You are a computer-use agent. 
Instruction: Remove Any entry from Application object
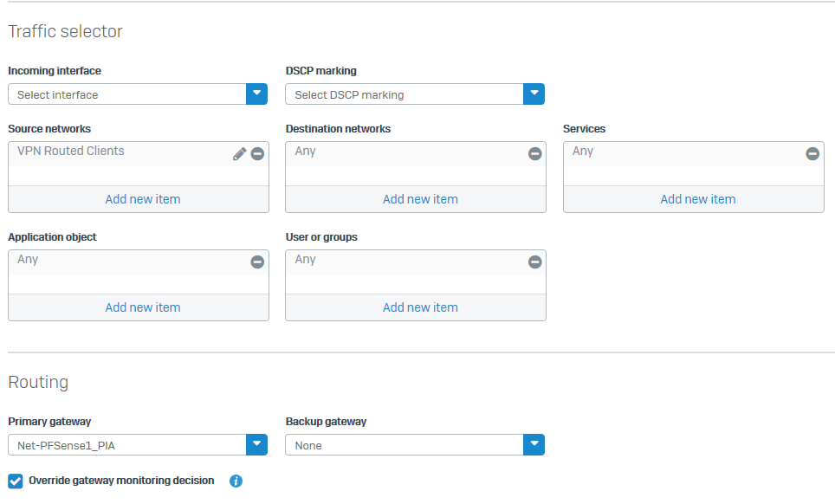pyautogui.click(x=257, y=262)
